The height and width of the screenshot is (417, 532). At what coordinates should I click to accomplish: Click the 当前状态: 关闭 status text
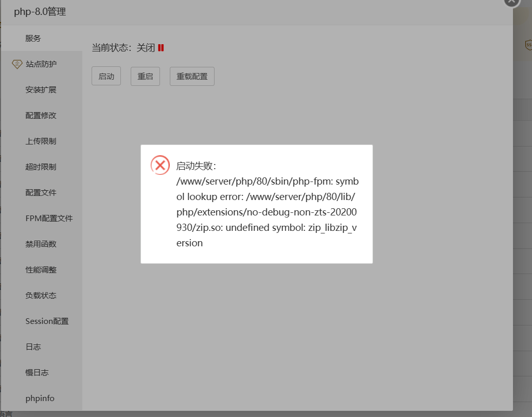(123, 48)
